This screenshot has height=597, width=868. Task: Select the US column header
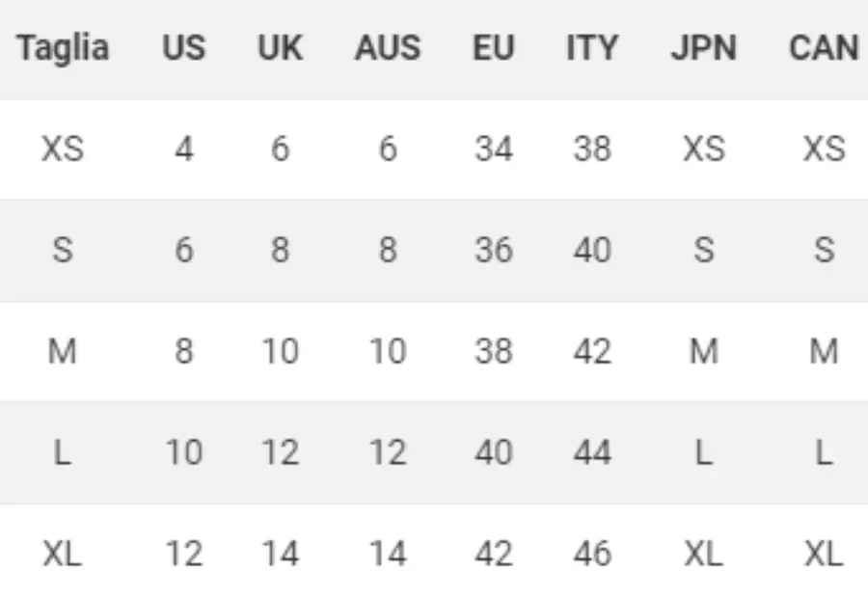pyautogui.click(x=184, y=47)
